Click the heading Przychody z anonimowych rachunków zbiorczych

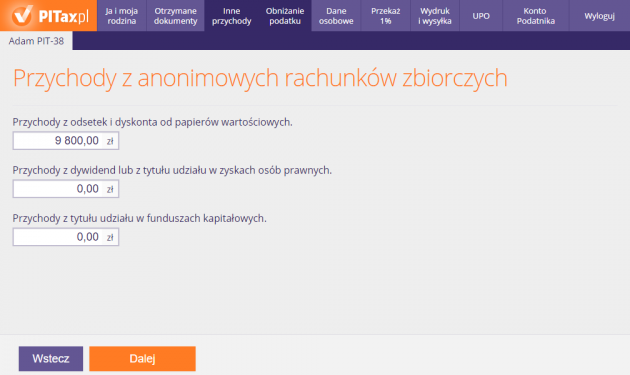pyautogui.click(x=260, y=78)
